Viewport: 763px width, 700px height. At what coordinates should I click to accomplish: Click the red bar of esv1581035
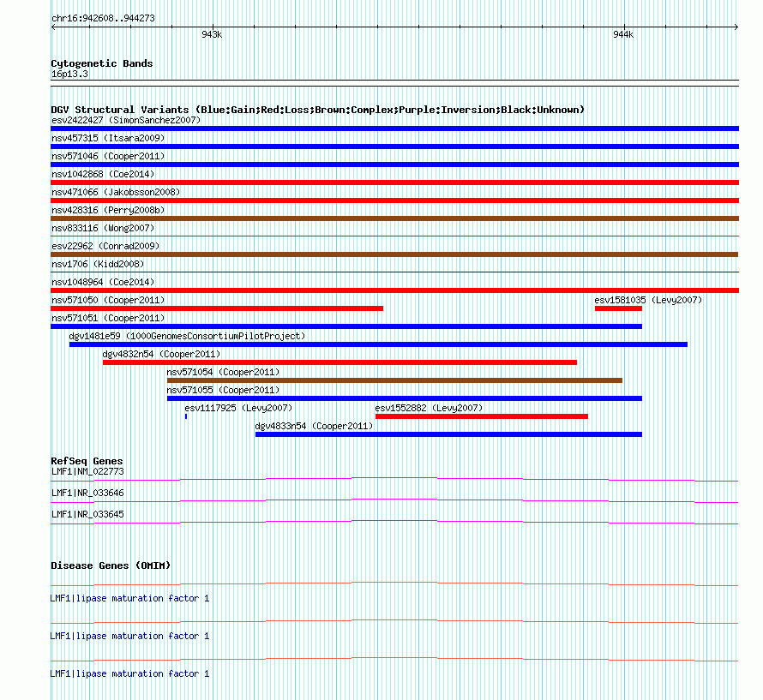618,308
